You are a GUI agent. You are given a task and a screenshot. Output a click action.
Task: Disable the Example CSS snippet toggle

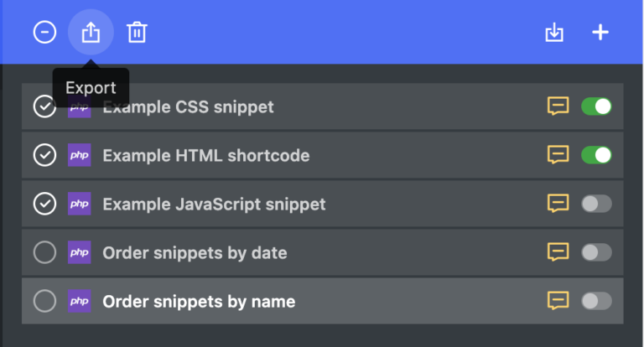click(596, 106)
